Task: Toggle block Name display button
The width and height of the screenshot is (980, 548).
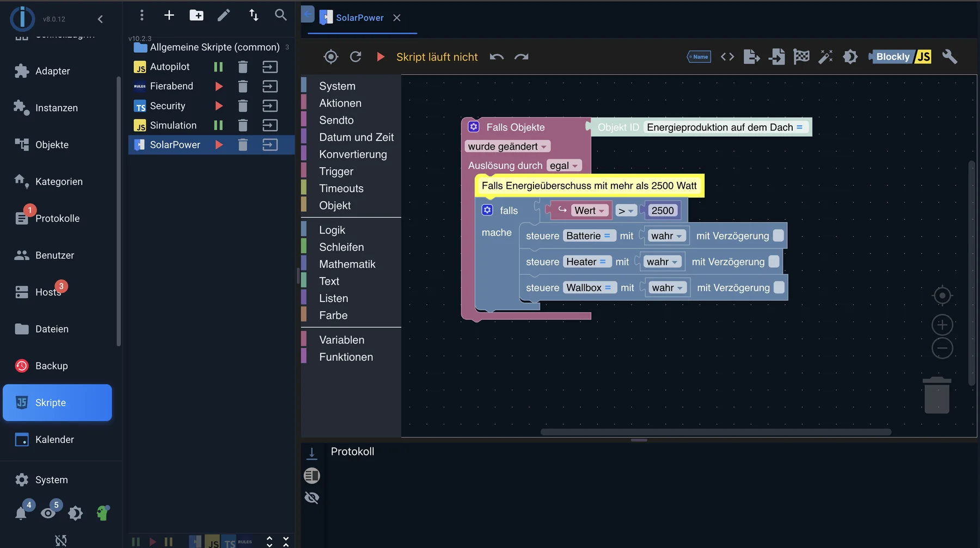Action: (699, 57)
